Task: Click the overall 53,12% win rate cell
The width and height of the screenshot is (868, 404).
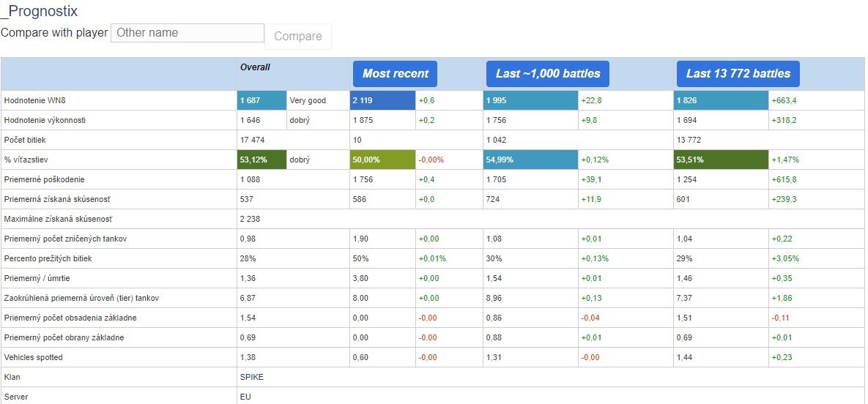Action: click(x=261, y=160)
